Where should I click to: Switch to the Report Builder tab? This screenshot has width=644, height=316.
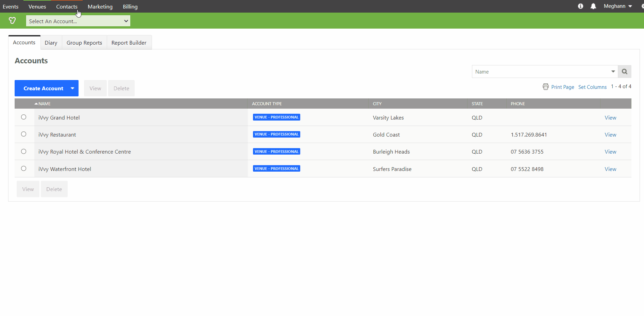click(129, 43)
